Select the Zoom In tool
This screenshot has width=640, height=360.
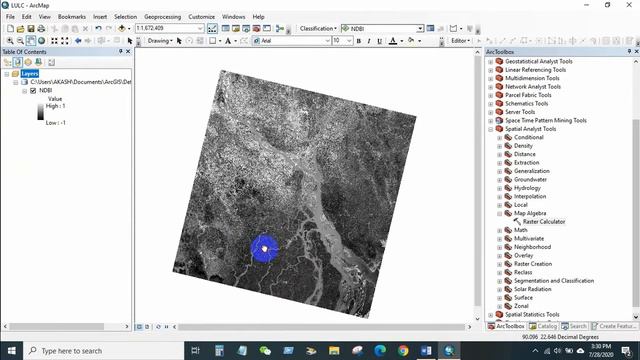[10, 41]
